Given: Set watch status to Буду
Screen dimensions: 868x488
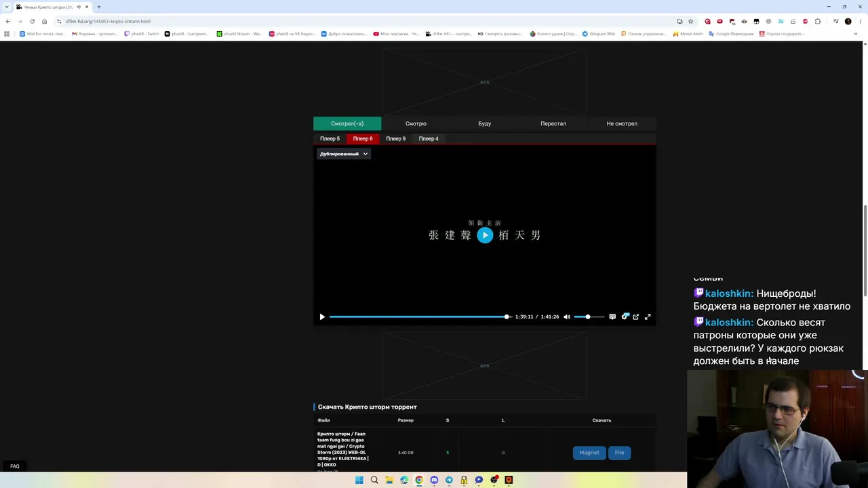Looking at the screenshot, I should [484, 123].
